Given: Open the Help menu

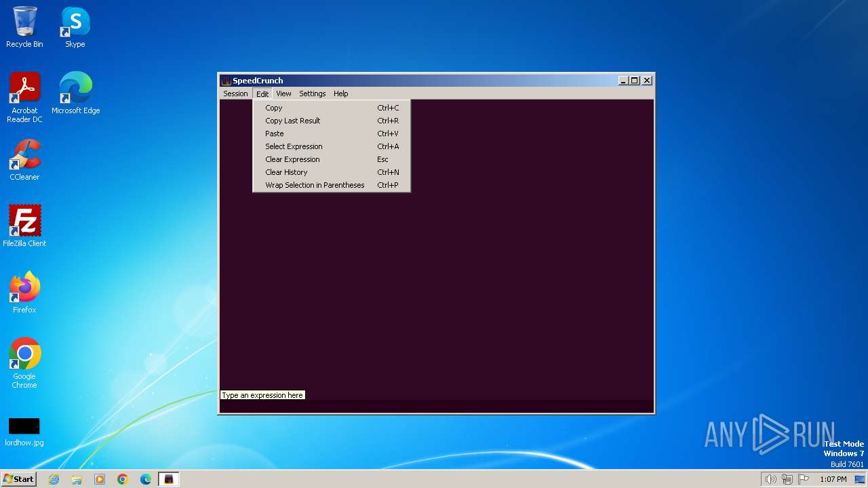Looking at the screenshot, I should point(340,94).
